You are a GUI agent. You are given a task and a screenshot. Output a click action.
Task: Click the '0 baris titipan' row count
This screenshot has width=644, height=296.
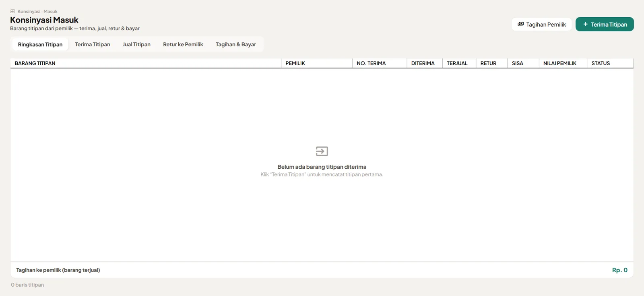pos(27,285)
